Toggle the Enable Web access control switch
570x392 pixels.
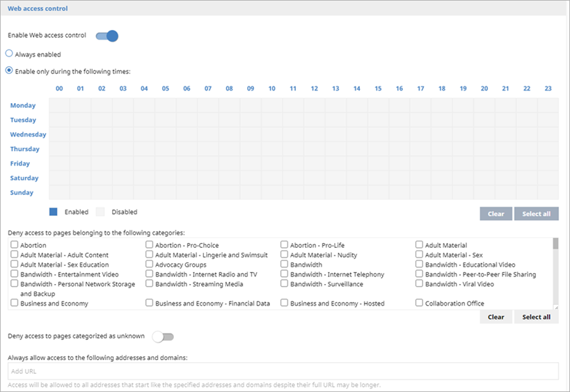coord(107,36)
